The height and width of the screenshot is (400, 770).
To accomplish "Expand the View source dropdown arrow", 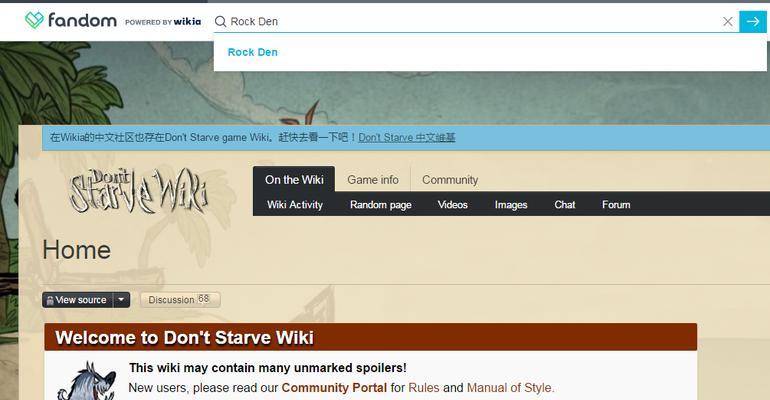I will 121,299.
